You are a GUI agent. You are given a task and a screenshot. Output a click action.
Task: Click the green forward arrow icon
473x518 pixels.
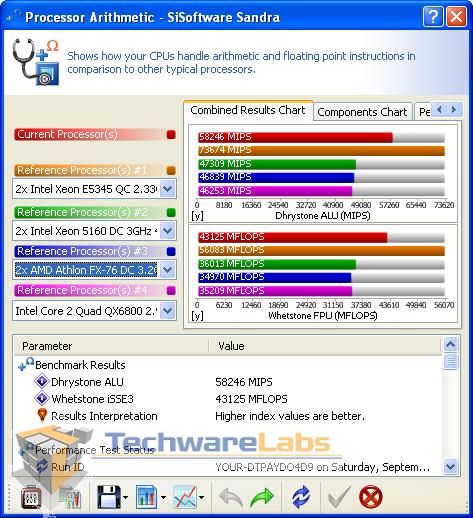(262, 497)
